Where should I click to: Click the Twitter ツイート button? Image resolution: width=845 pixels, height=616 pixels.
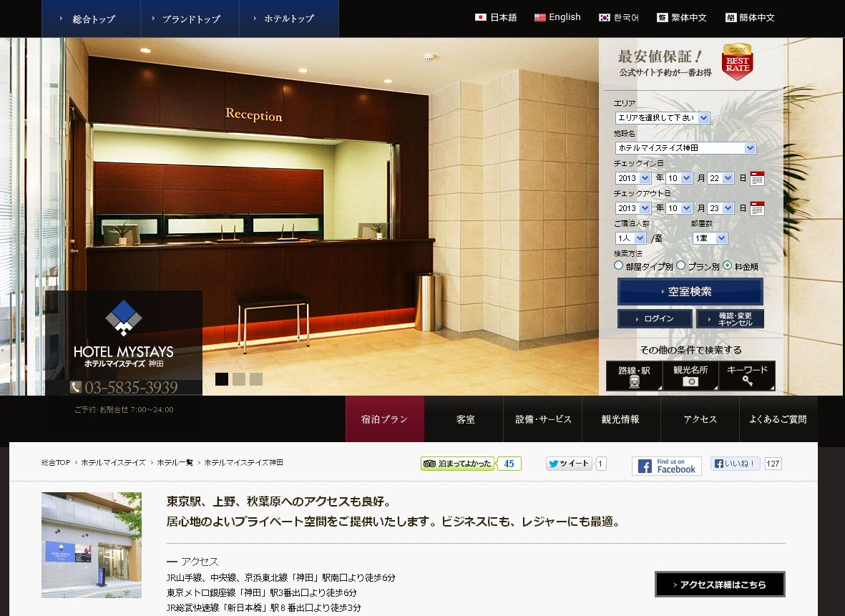click(x=569, y=464)
